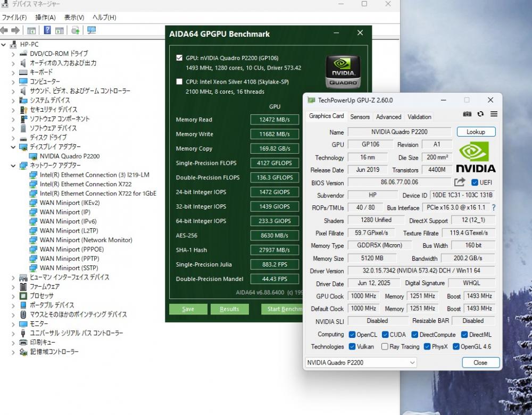Toggle the OpenCL checkbox
This screenshot has width=532, height=415.
point(352,335)
